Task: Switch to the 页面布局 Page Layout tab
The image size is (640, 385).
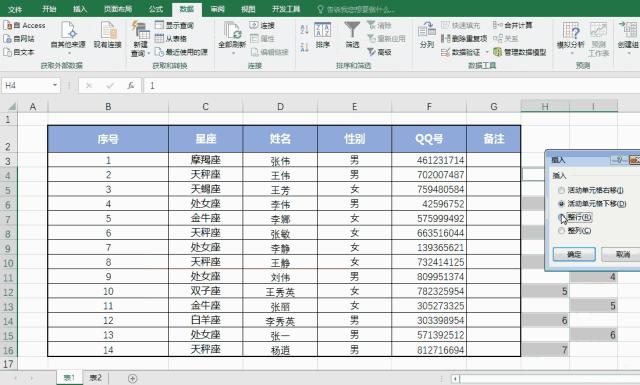Action: click(118, 9)
